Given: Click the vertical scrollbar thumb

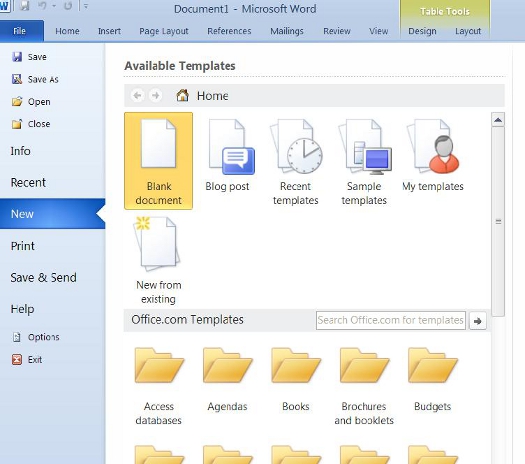Looking at the screenshot, I should pos(498,221).
